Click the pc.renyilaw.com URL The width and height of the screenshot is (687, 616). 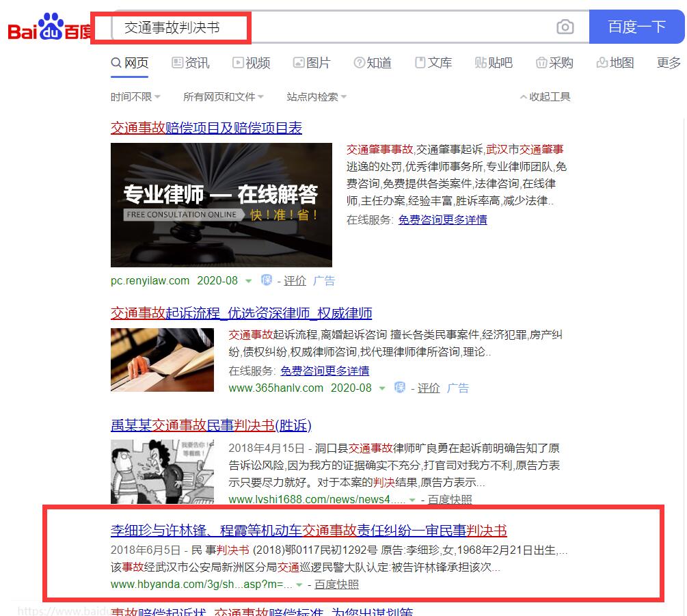(x=150, y=281)
